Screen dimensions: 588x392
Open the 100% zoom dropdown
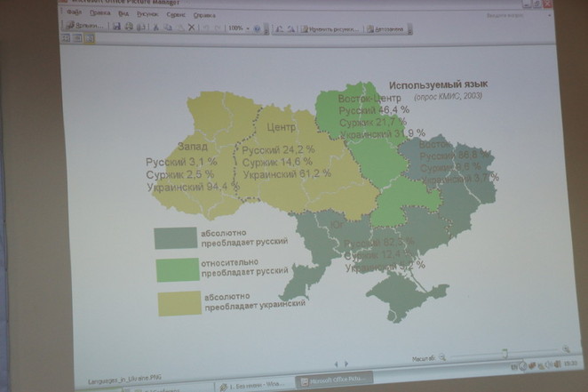click(246, 28)
